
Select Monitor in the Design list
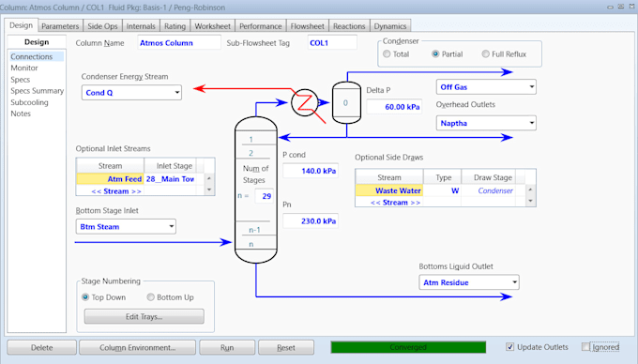(24, 68)
